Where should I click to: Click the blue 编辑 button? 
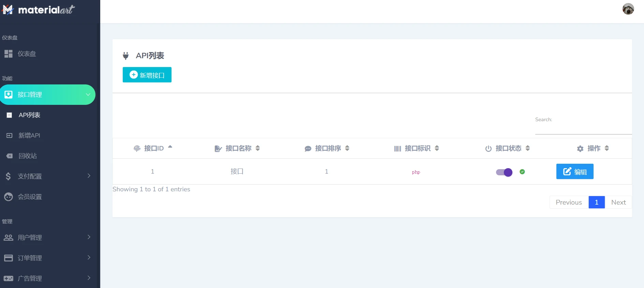[574, 172]
